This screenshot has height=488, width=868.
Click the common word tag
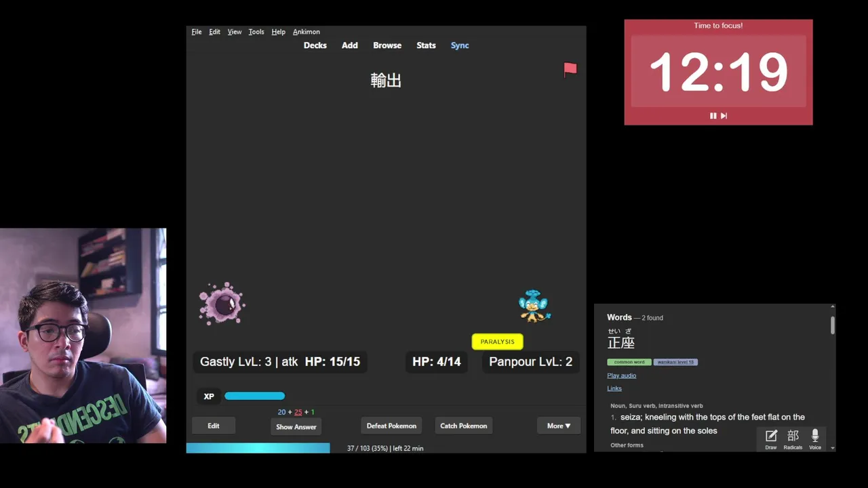point(629,362)
